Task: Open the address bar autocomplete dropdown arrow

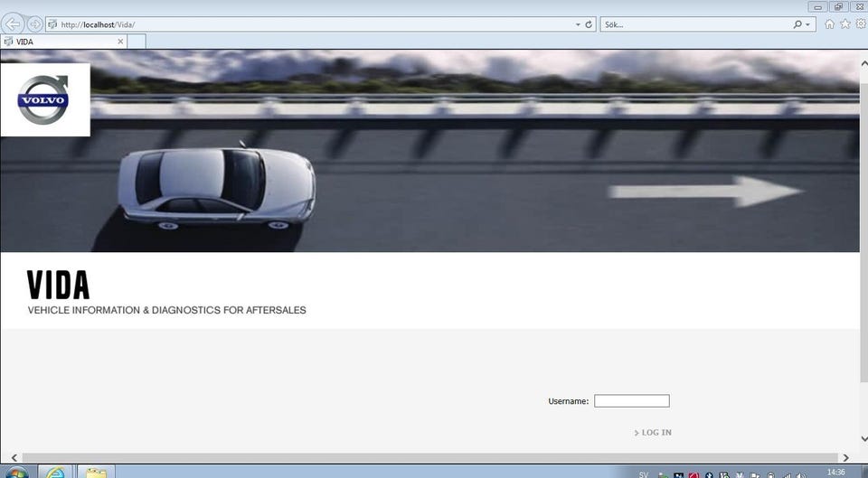Action: 578,24
